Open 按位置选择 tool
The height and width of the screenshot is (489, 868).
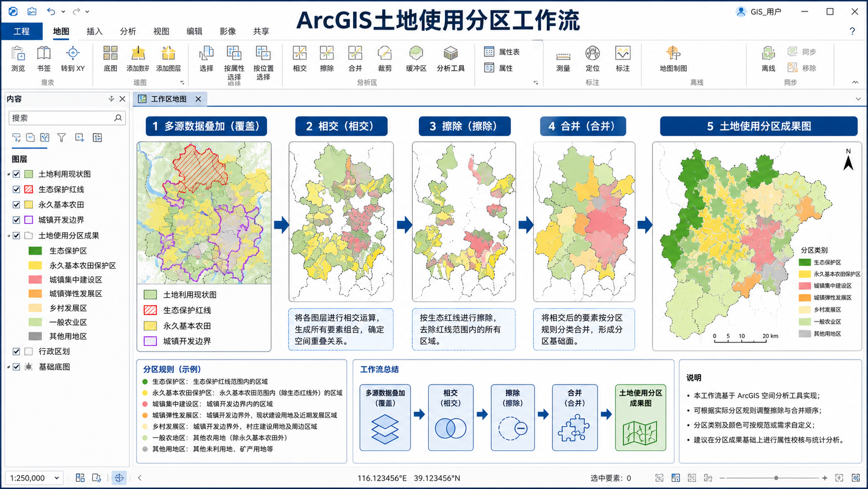[x=263, y=62]
